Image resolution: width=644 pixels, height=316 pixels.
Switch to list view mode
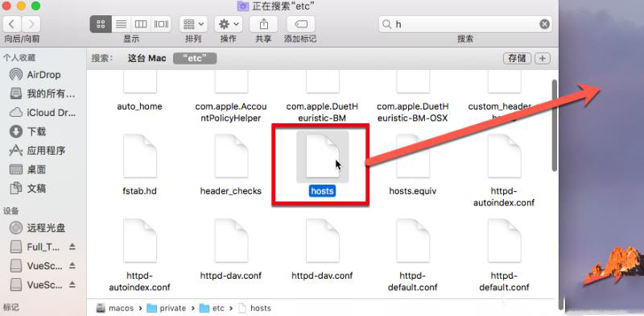coord(121,24)
